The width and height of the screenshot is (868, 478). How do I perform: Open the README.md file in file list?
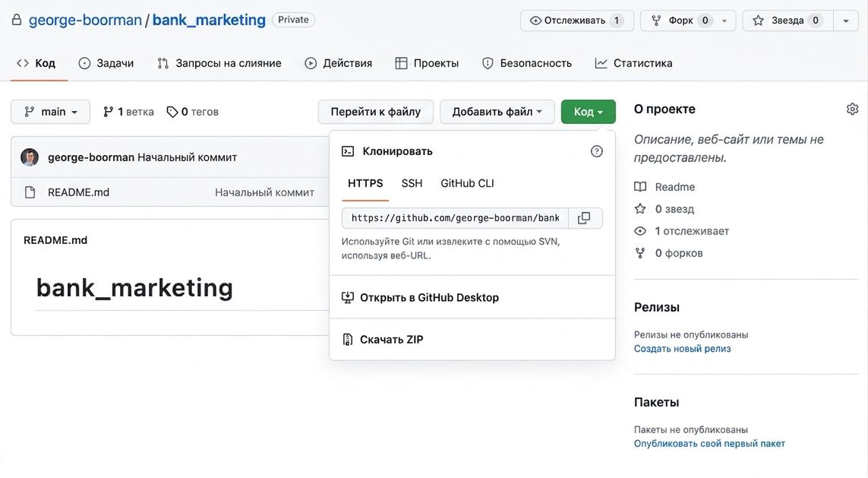click(x=79, y=192)
